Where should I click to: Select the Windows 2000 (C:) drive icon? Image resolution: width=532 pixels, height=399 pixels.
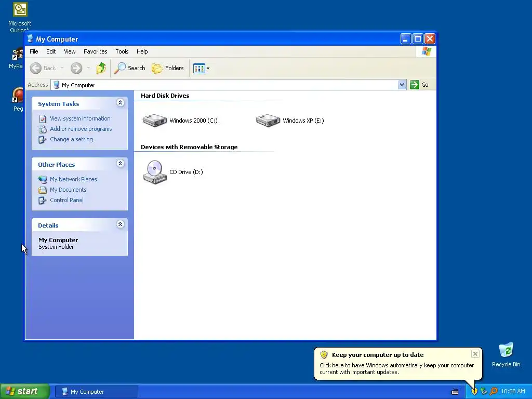point(155,121)
